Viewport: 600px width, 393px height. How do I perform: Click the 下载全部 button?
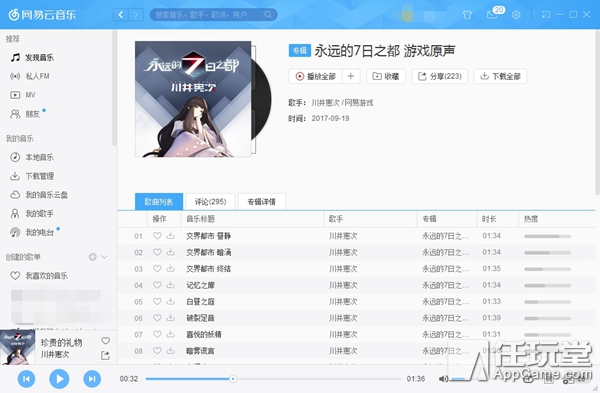coord(501,77)
